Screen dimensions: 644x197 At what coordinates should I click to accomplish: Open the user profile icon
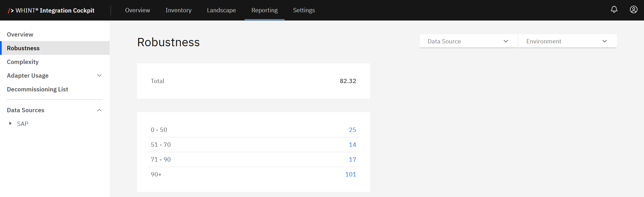(x=633, y=10)
